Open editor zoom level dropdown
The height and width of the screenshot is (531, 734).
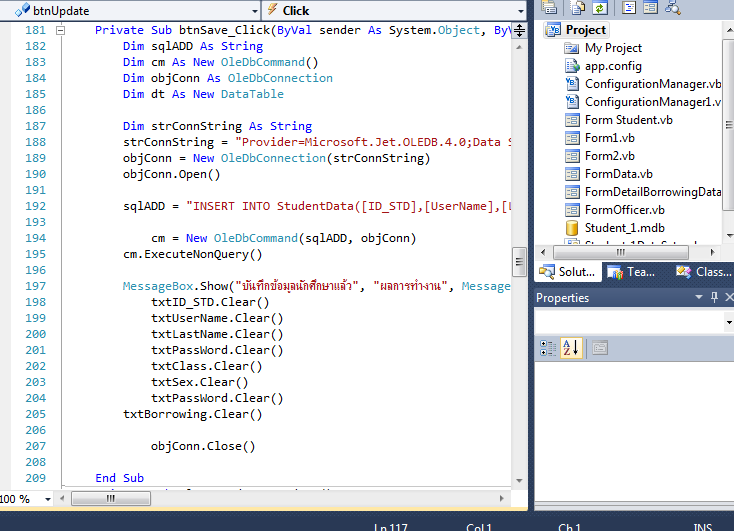tap(47, 499)
